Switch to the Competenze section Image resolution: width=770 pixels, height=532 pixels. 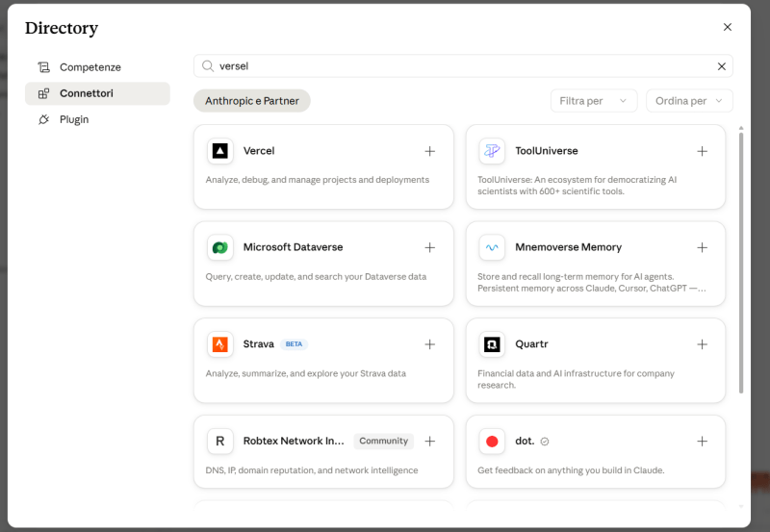[97, 67]
